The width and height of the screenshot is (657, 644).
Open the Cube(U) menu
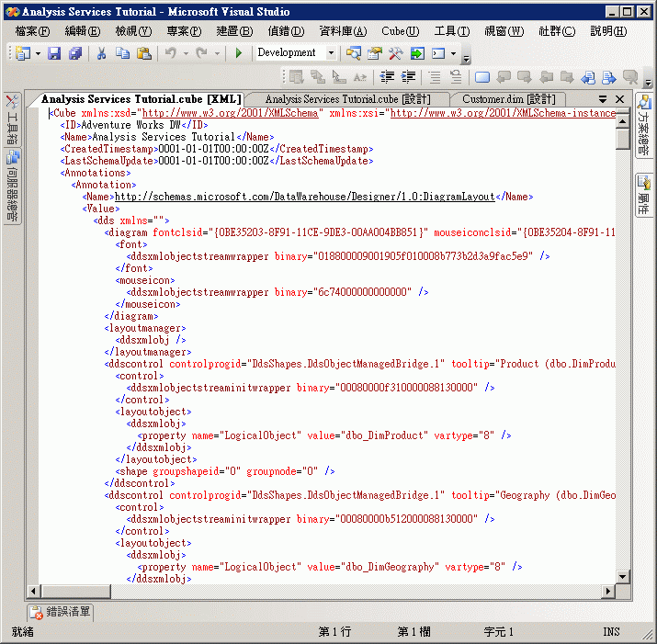coord(400,31)
